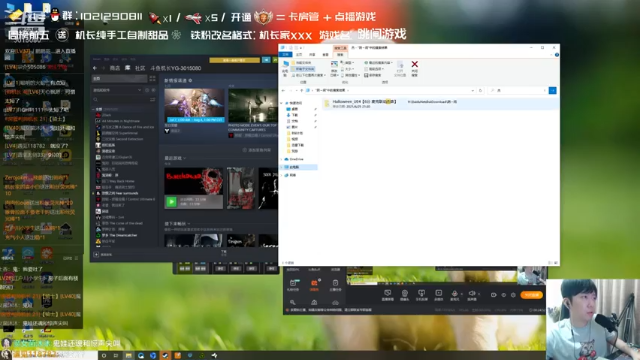Screen dimensions: 640x360
Task: Open streaming tool settings gear icon
Action: point(513,295)
